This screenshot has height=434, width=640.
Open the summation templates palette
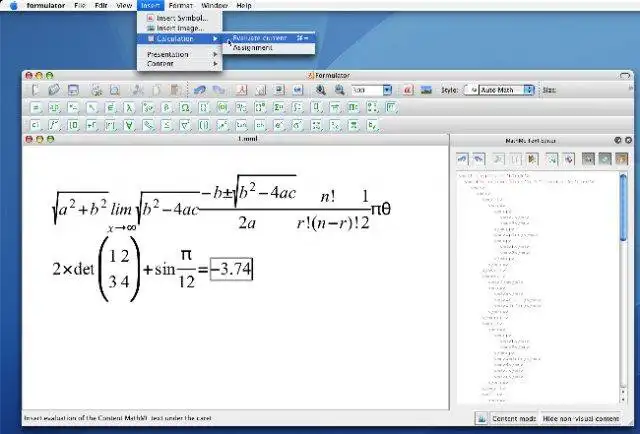(278, 108)
